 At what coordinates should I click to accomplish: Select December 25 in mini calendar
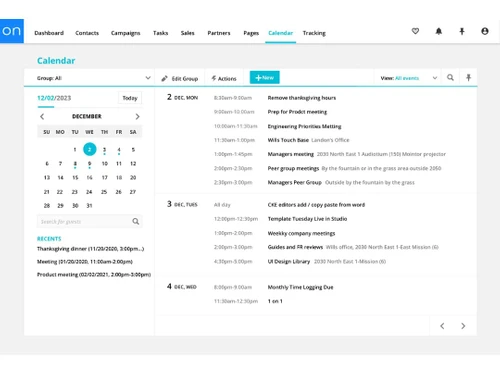pos(104,192)
